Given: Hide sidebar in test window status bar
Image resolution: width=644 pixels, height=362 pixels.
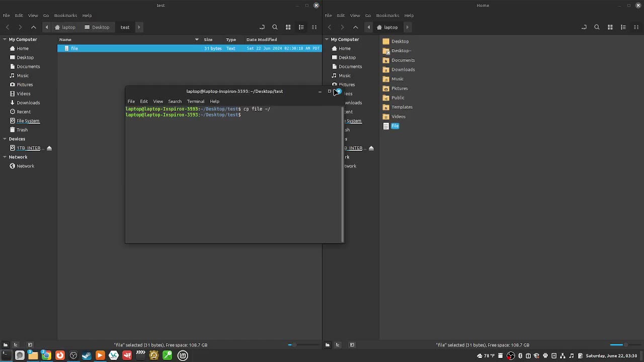Looking at the screenshot, I should (x=30, y=345).
